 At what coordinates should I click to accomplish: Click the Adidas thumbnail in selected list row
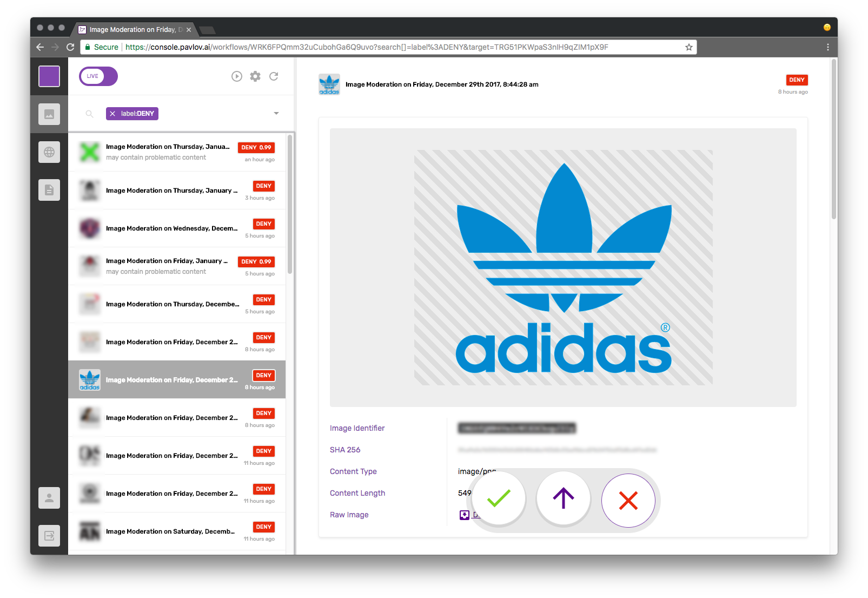[90, 380]
